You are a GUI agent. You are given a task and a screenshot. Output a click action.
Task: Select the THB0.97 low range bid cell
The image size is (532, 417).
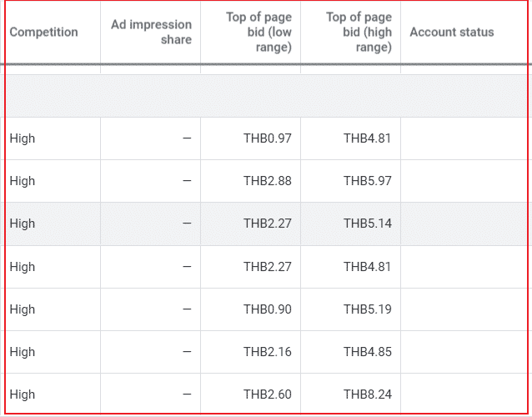click(267, 138)
